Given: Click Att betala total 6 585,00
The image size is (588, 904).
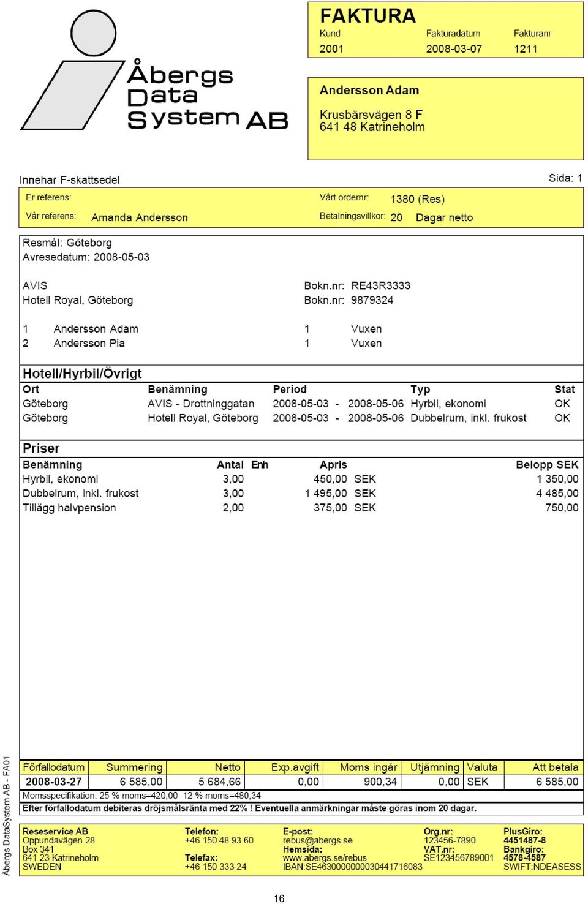Looking at the screenshot, I should (557, 782).
